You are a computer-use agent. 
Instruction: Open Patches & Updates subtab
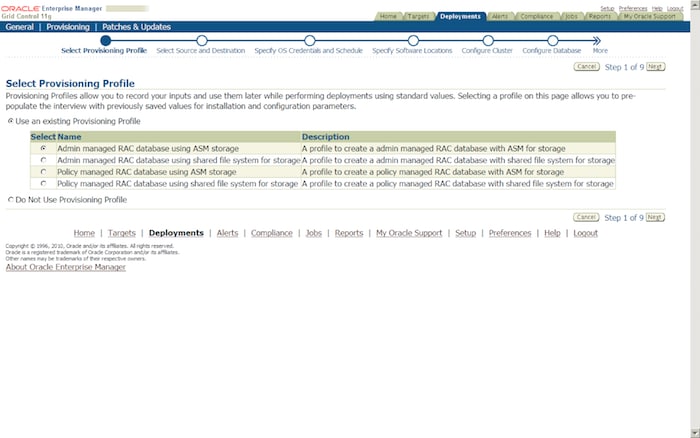pos(136,27)
